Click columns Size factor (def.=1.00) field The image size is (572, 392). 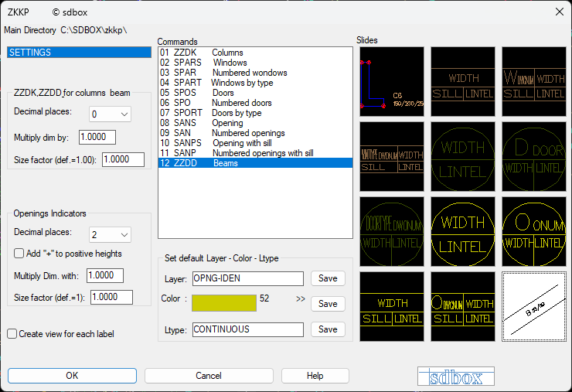tap(124, 159)
